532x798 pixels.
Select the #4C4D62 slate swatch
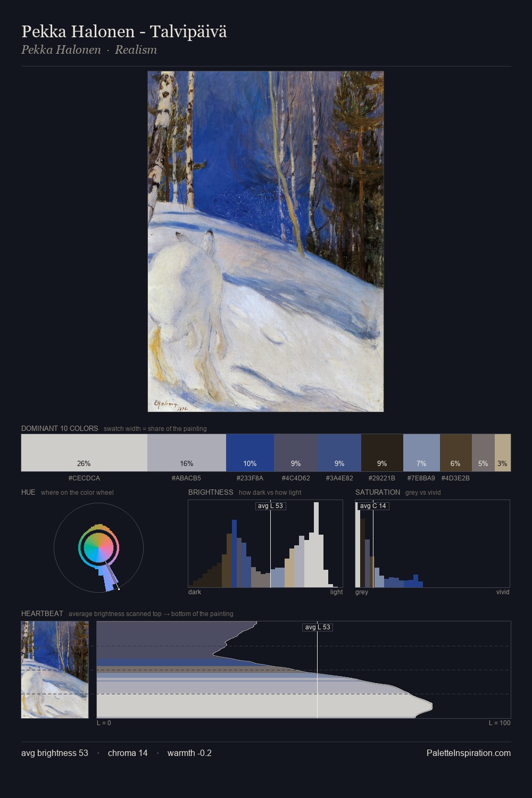tap(296, 453)
